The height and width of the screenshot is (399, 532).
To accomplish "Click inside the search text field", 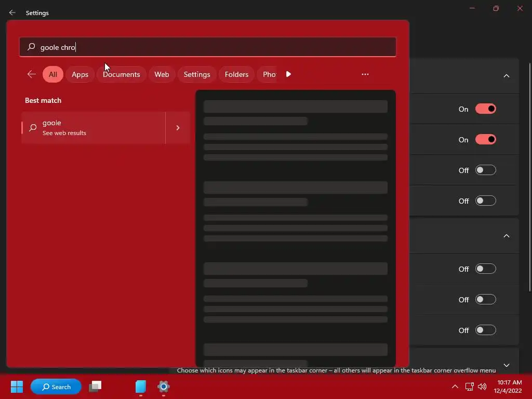I will (x=208, y=47).
